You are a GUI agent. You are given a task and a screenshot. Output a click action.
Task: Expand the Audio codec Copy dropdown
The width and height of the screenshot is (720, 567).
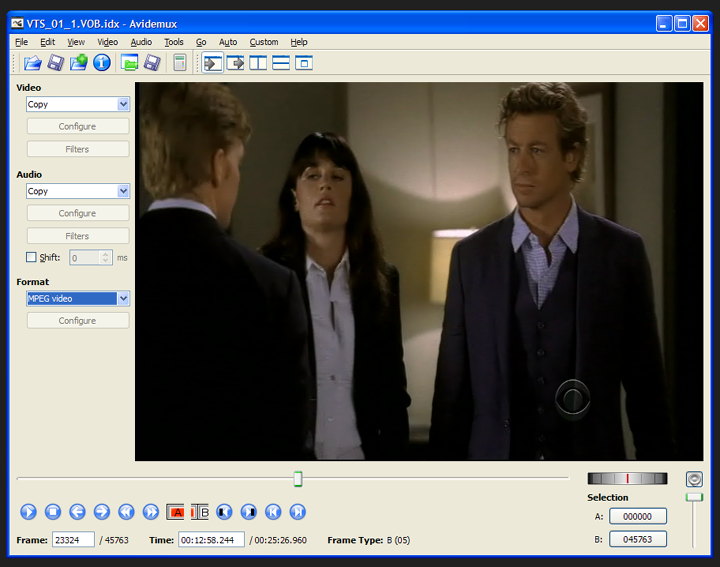[123, 191]
